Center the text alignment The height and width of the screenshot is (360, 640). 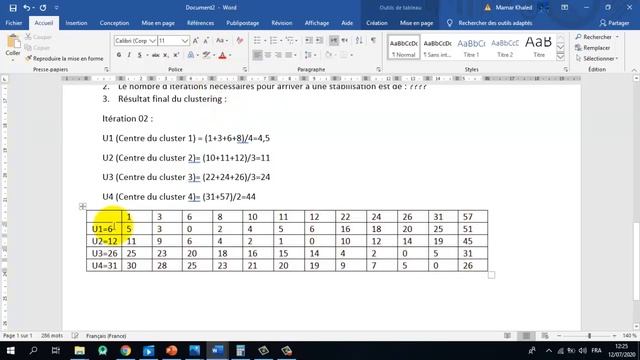268,55
